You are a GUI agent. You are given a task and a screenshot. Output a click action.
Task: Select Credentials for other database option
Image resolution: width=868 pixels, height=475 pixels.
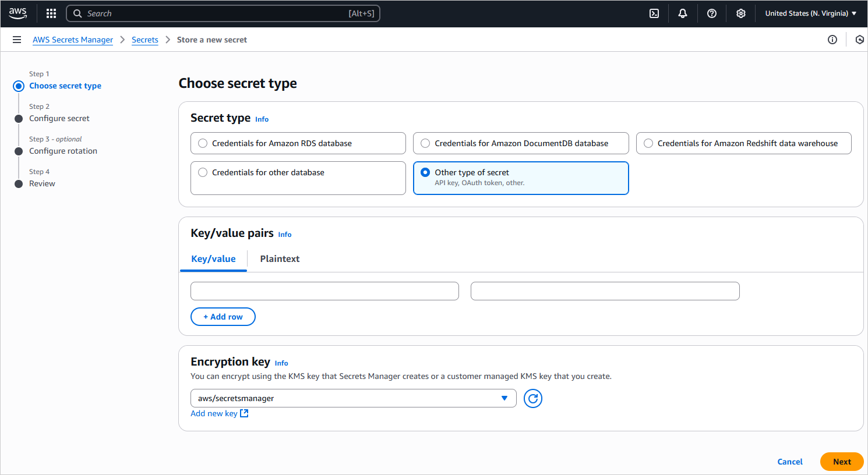pos(203,172)
